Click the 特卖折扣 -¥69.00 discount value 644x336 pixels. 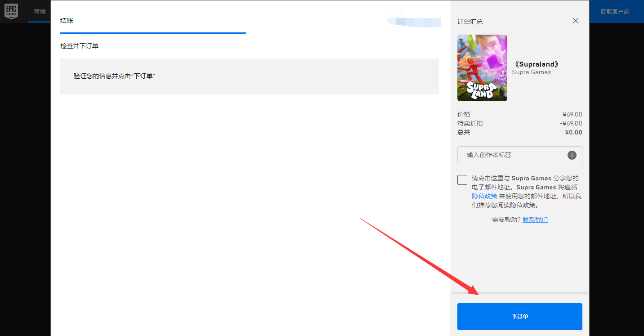(571, 123)
